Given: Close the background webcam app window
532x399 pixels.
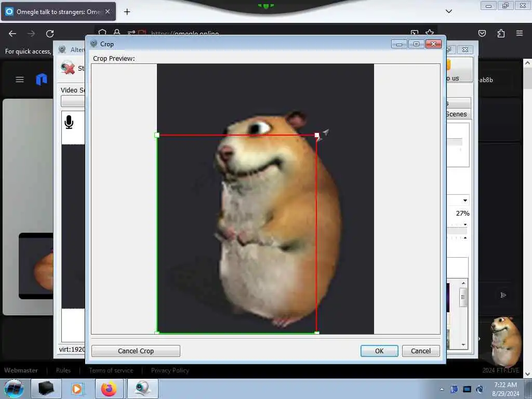Looking at the screenshot, I should pos(465,49).
